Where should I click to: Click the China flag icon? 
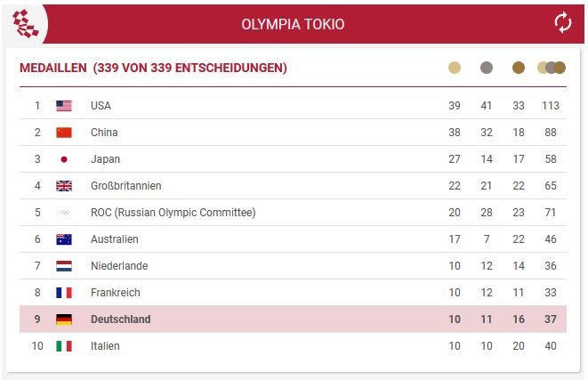[x=64, y=133]
